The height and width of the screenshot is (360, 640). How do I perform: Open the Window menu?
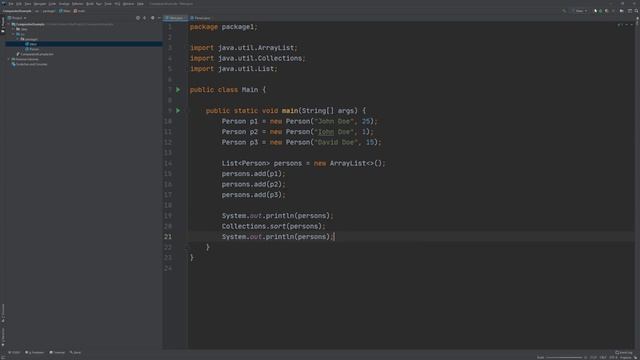(x=128, y=4)
